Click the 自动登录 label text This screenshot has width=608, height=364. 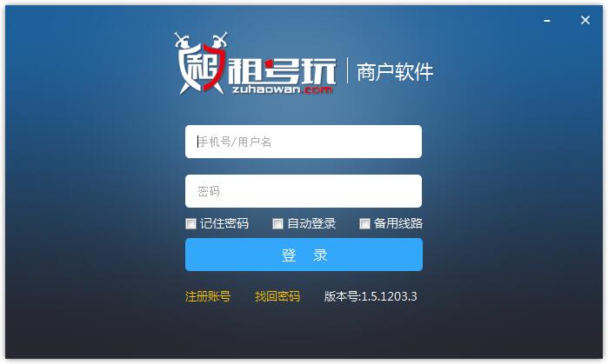pos(311,223)
